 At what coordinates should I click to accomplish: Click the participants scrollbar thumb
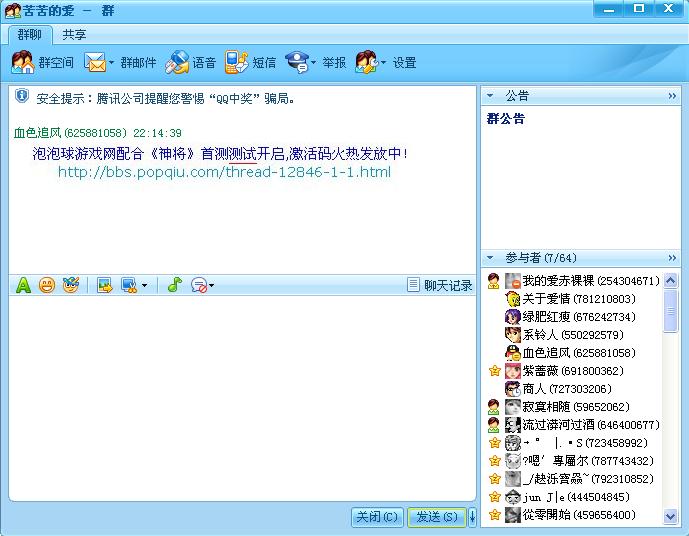[671, 311]
